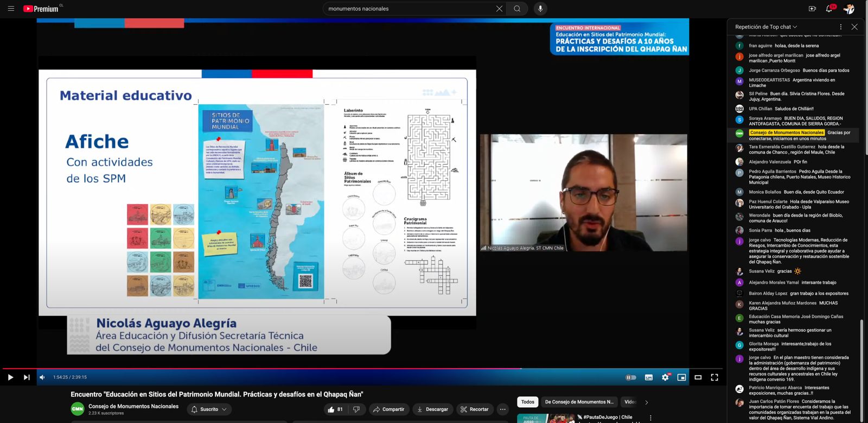Expand the Top chat replay dropdown
The height and width of the screenshot is (423, 868).
tap(766, 27)
